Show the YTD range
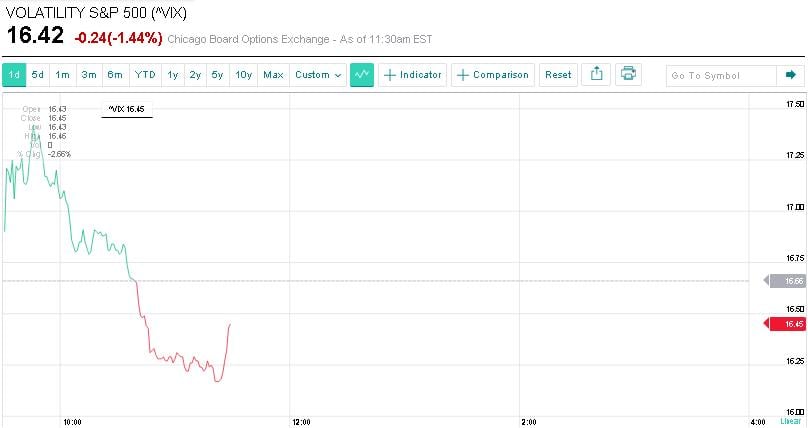The height and width of the screenshot is (428, 808). 145,75
